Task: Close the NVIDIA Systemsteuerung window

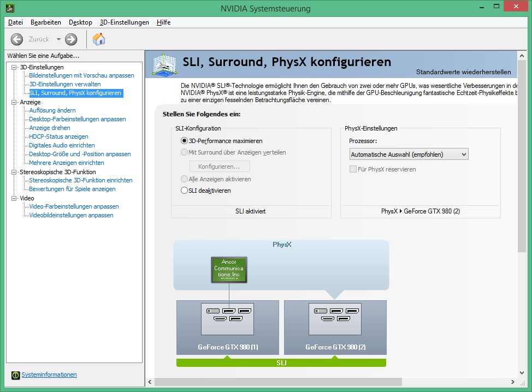Action: [516, 7]
